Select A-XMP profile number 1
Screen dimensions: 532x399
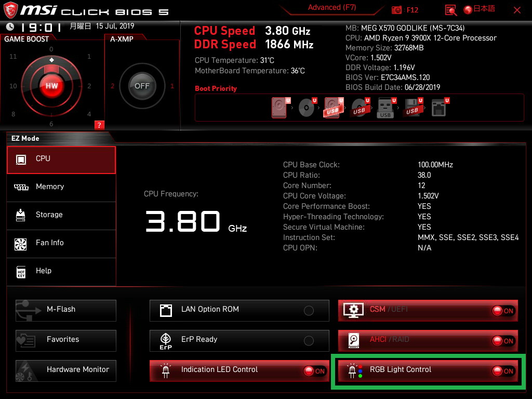(172, 86)
